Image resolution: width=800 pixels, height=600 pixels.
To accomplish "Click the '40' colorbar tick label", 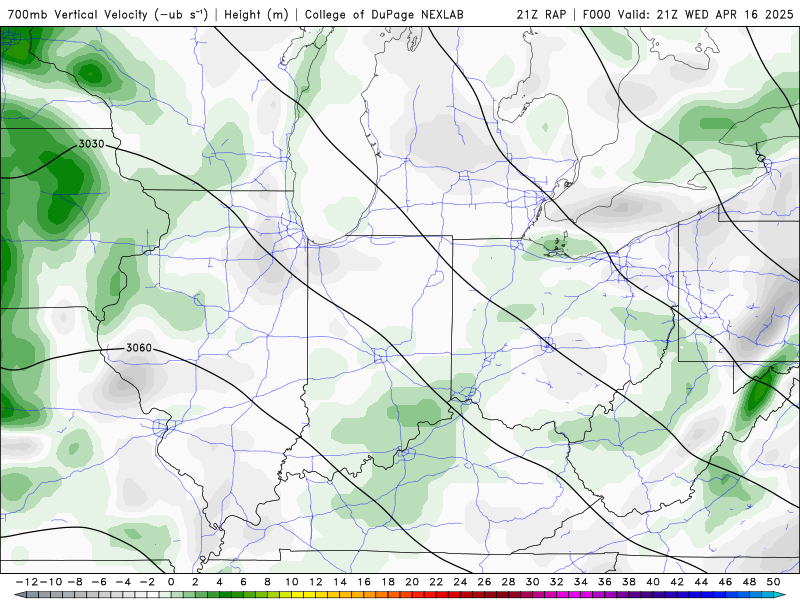I will point(653,582).
